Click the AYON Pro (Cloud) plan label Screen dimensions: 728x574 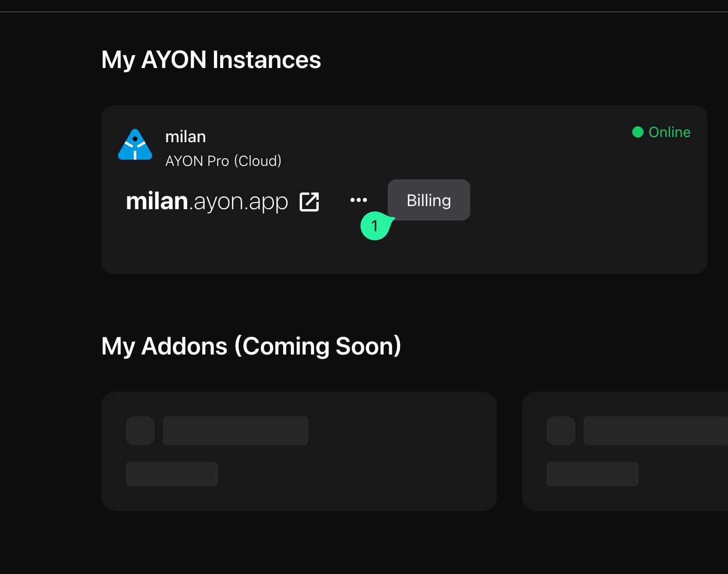coord(223,161)
